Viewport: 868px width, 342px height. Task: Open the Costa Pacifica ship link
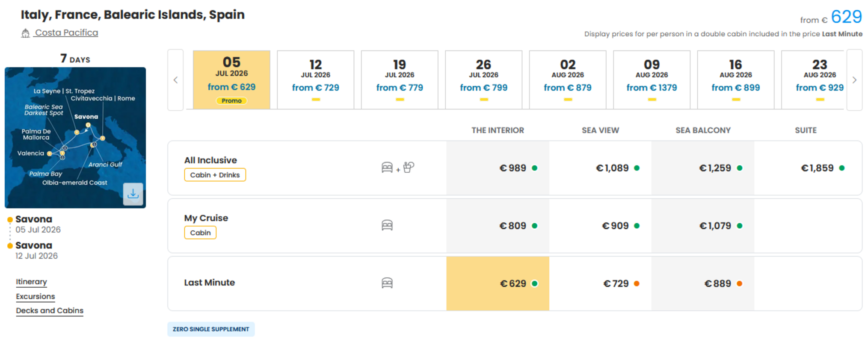[66, 33]
